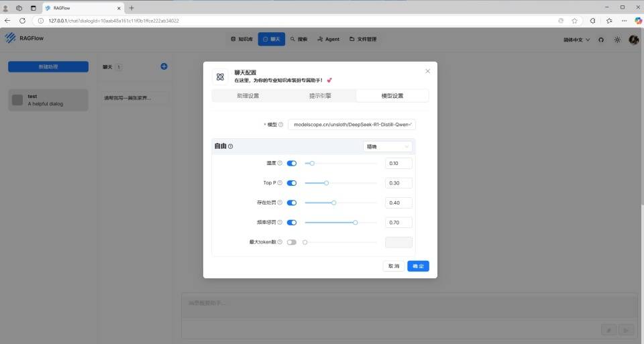
Task: Open a new browser tab
Action: (x=131, y=8)
